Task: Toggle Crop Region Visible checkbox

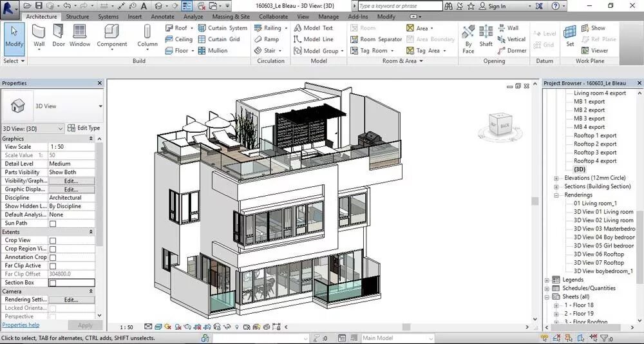Action: [x=53, y=249]
